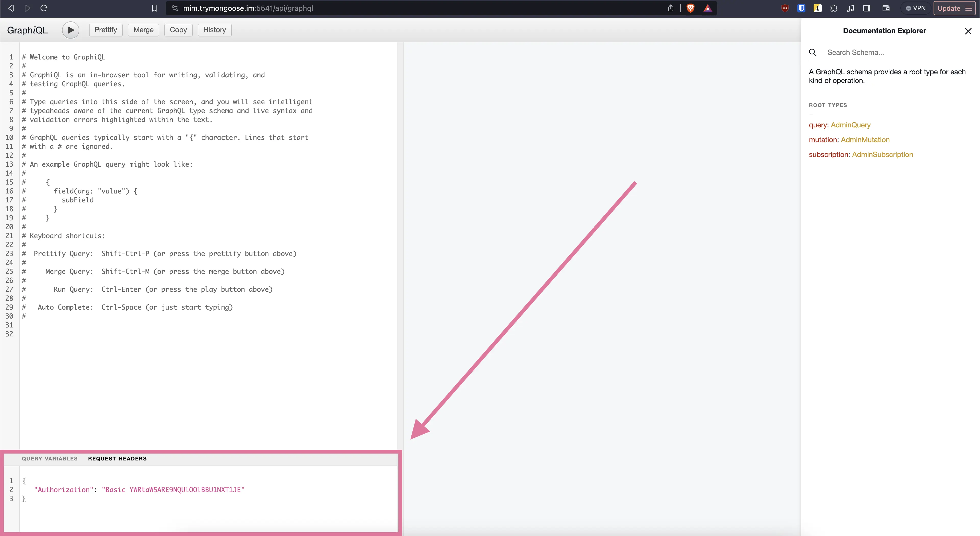
Task: Open the query History panel
Action: click(x=214, y=30)
